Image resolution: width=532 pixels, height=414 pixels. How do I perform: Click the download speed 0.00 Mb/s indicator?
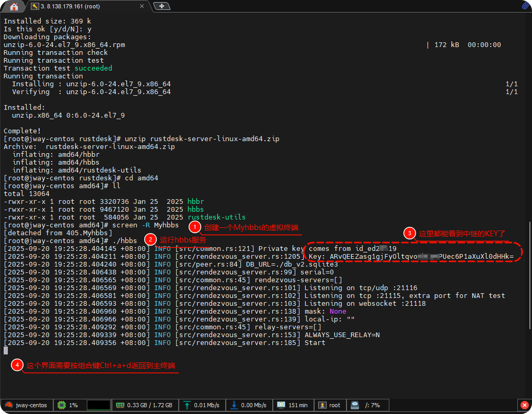tap(249, 405)
